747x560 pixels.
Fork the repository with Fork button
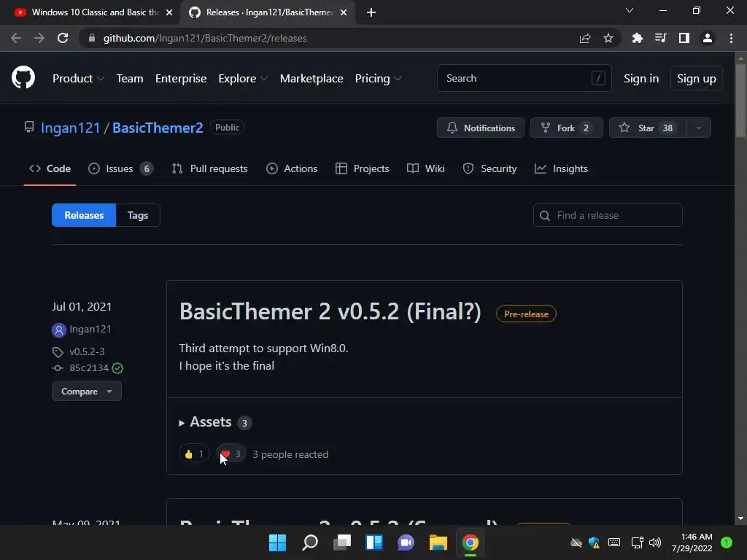[566, 128]
